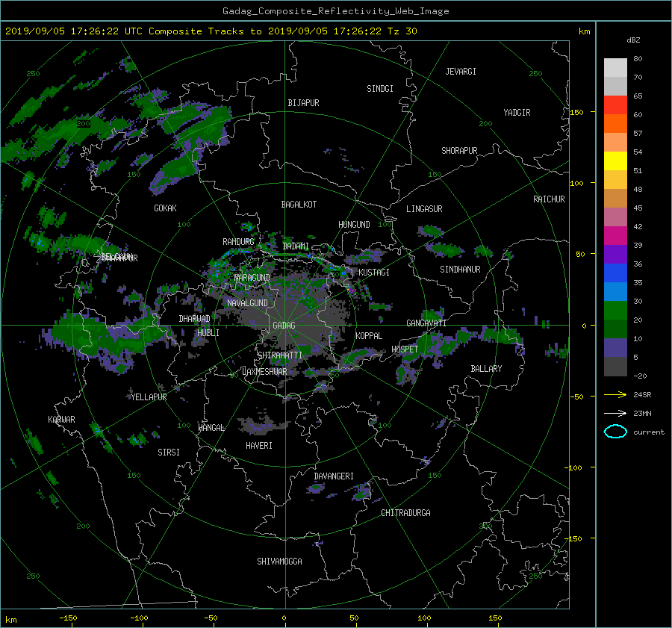Screen dimensions: 672x628
Task: Click the white 23MN arrow icon
Action: click(615, 413)
